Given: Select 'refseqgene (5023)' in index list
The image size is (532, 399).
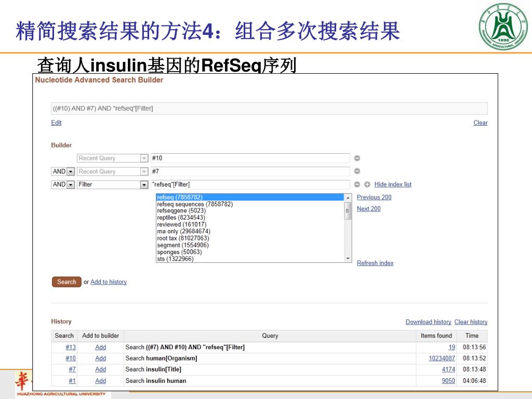Looking at the screenshot, I should point(181,211).
